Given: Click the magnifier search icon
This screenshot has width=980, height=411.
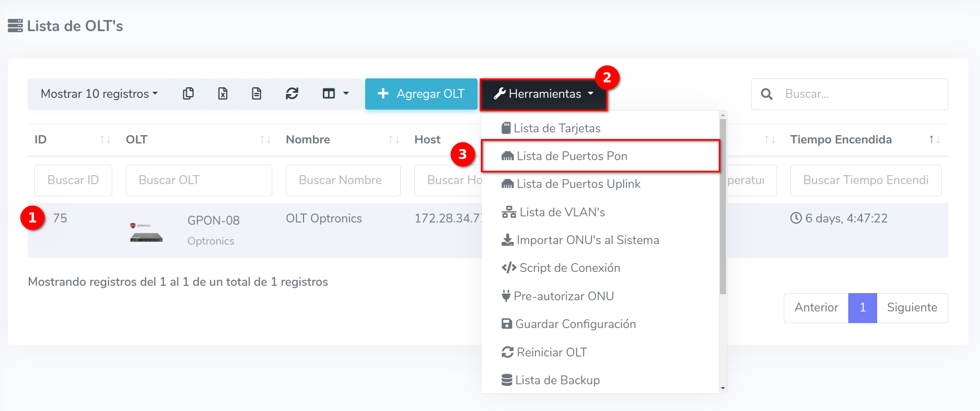Looking at the screenshot, I should pyautogui.click(x=767, y=94).
